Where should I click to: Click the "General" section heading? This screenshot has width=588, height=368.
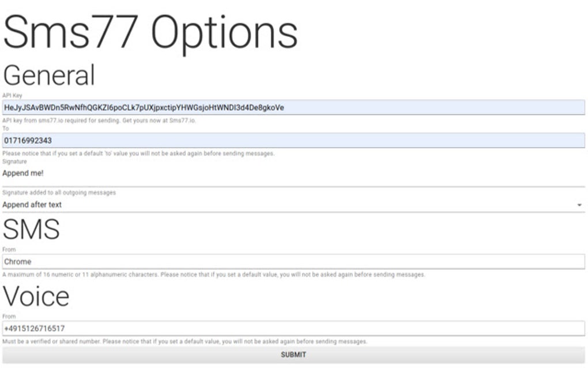click(x=49, y=74)
